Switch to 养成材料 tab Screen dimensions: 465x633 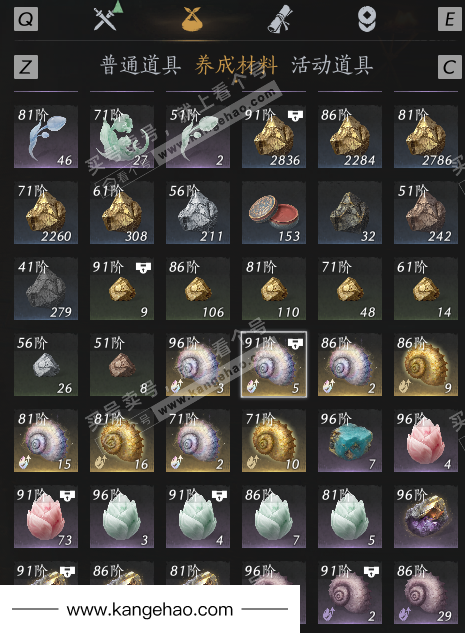pos(236,65)
